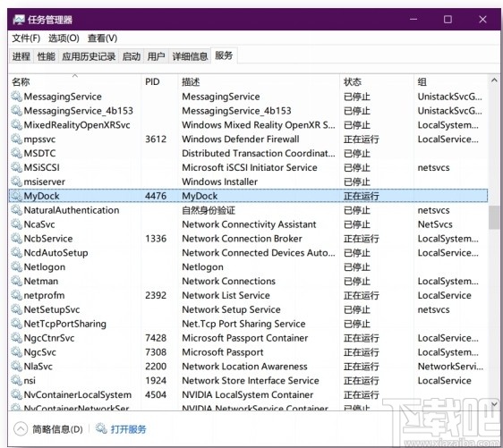This screenshot has width=503, height=448.
Task: Click the gear icon beside NvContainerLocalSystem
Action: [x=16, y=395]
